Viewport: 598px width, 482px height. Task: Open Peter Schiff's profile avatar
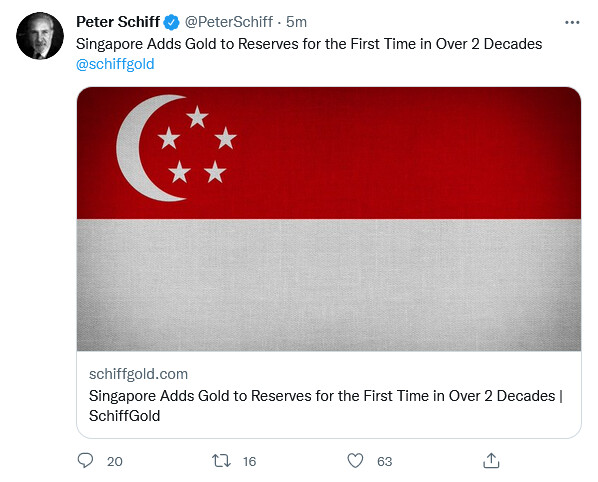tap(40, 36)
